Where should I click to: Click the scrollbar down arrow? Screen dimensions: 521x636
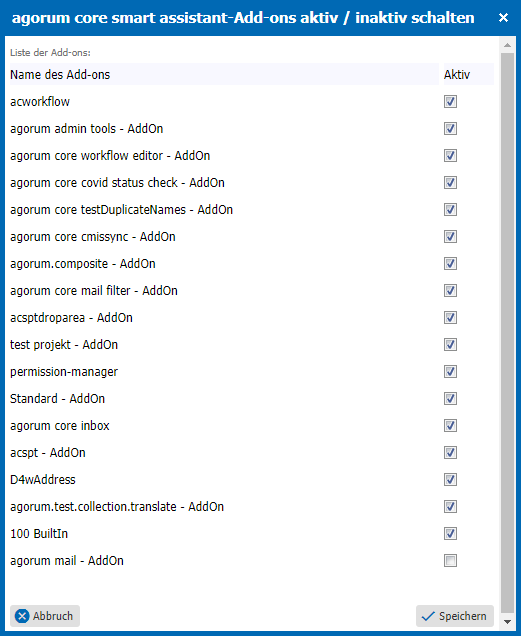[x=507, y=622]
